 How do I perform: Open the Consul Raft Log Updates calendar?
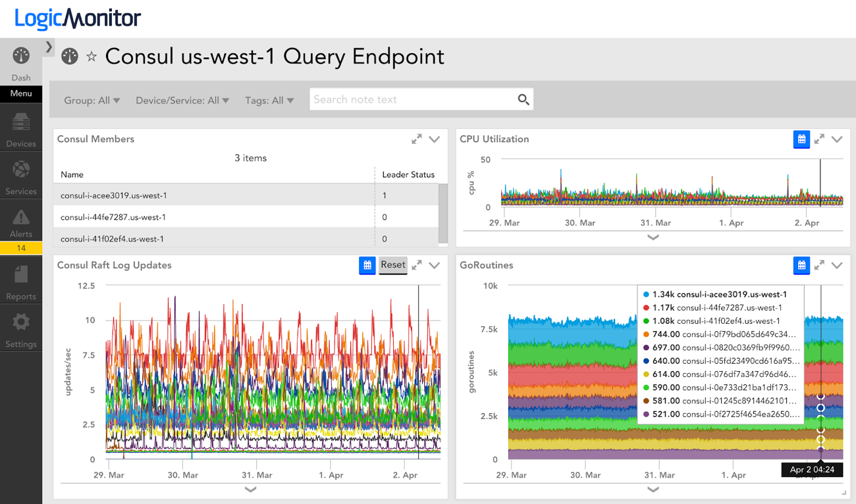(367, 265)
